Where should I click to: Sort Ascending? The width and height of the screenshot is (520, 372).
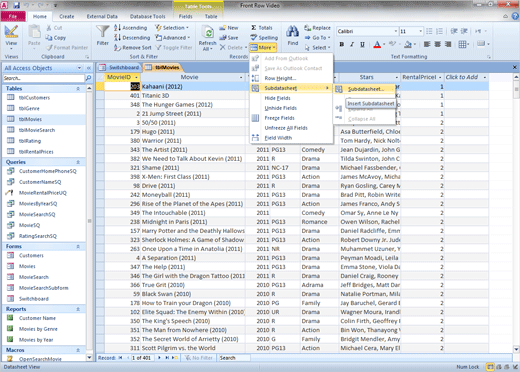click(x=130, y=28)
